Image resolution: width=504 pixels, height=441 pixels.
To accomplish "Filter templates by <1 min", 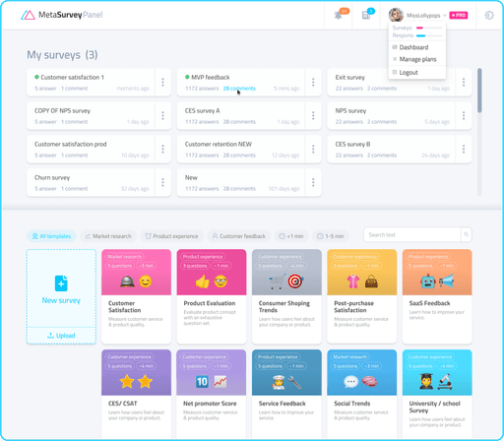I will 291,236.
